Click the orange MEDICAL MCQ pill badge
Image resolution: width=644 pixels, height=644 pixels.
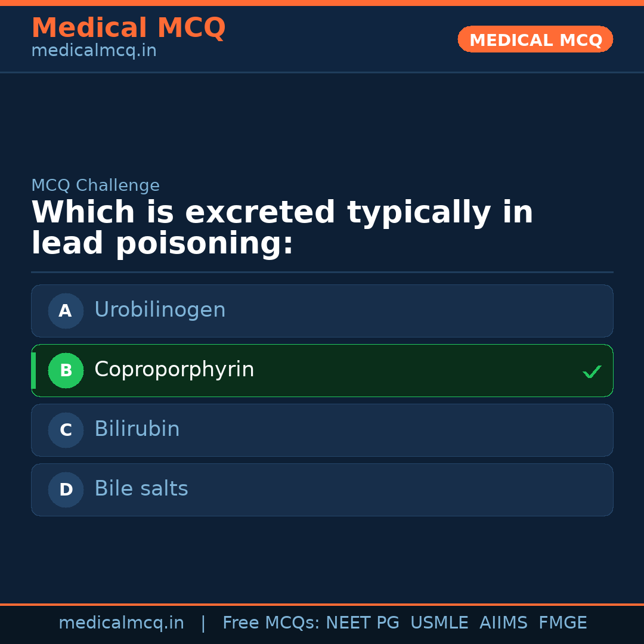tap(535, 39)
